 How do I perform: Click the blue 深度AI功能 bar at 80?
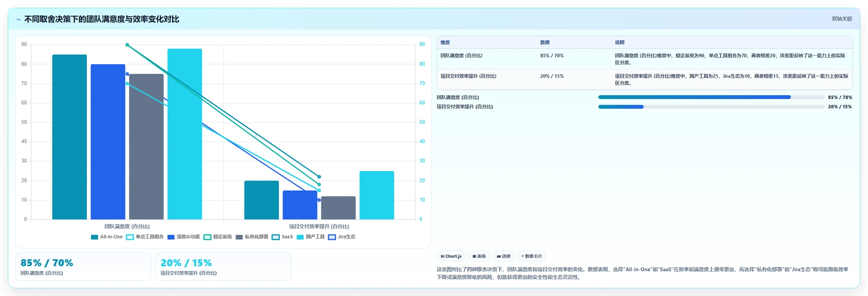(108, 142)
